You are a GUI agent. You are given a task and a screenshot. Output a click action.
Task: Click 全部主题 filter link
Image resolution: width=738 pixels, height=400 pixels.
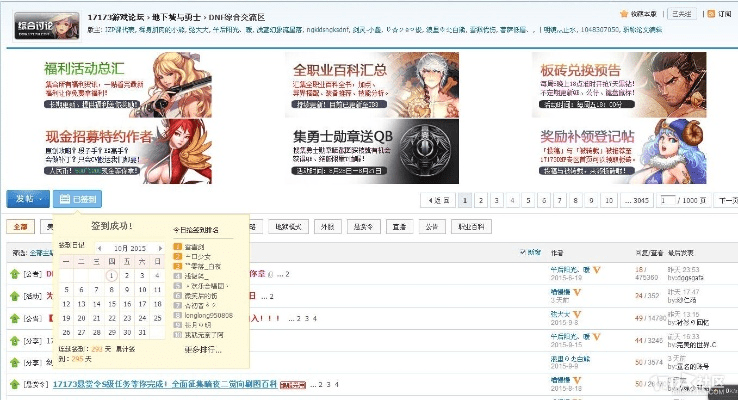tap(41, 253)
